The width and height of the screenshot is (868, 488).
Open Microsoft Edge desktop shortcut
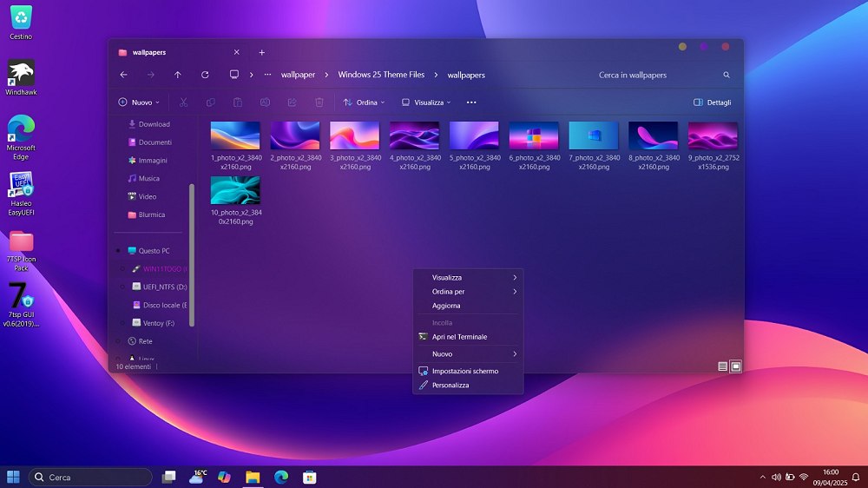pyautogui.click(x=21, y=138)
